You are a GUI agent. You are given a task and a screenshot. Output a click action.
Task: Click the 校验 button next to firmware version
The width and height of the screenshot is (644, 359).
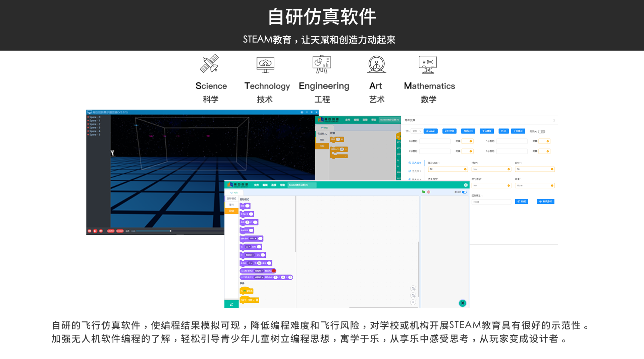522,201
